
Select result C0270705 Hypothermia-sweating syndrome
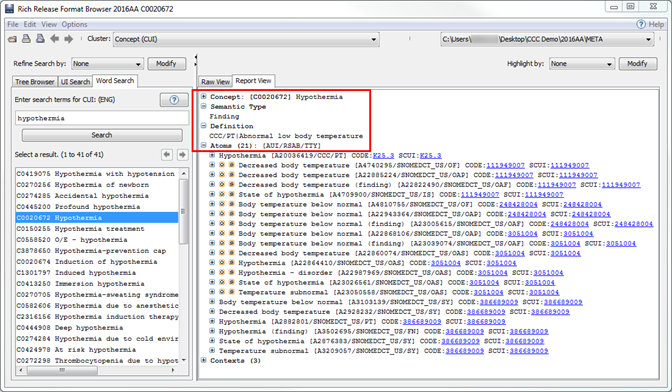click(x=97, y=295)
